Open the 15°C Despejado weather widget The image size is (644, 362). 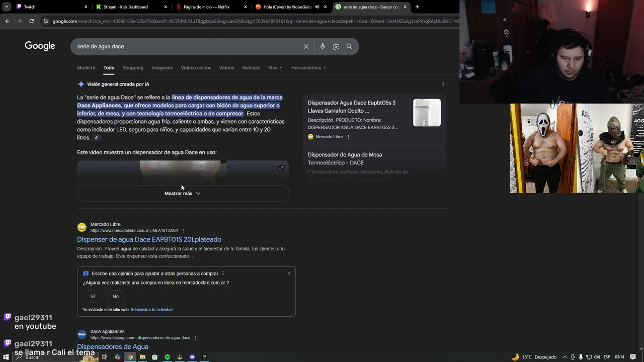tap(534, 357)
